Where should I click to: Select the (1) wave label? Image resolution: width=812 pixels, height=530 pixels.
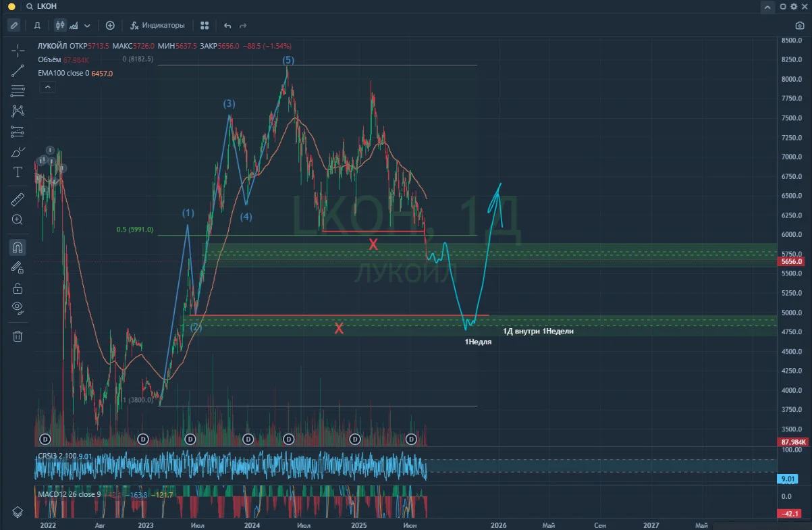coord(188,213)
